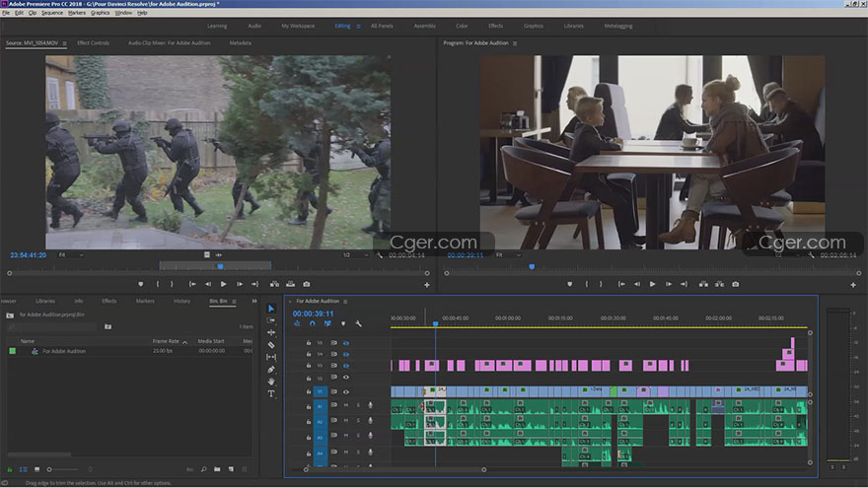Select the Track Select Forward tool
This screenshot has height=488, width=868.
point(271,320)
